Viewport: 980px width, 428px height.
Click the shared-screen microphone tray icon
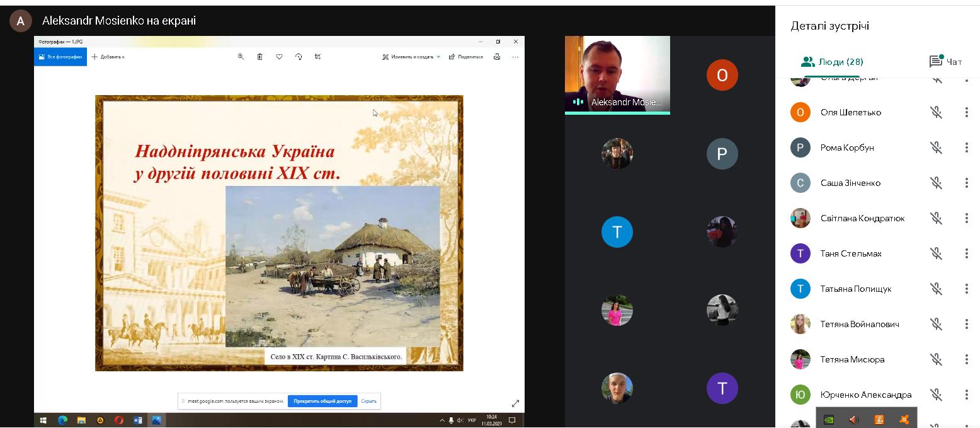[451, 420]
